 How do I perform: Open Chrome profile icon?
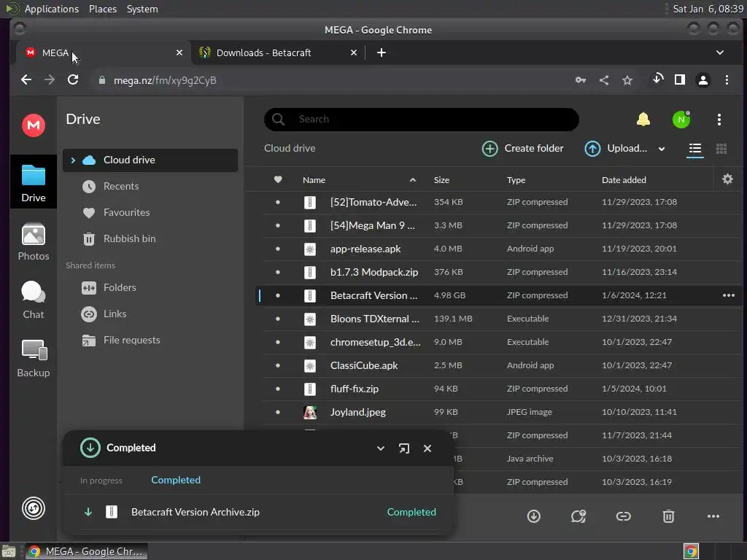[703, 80]
